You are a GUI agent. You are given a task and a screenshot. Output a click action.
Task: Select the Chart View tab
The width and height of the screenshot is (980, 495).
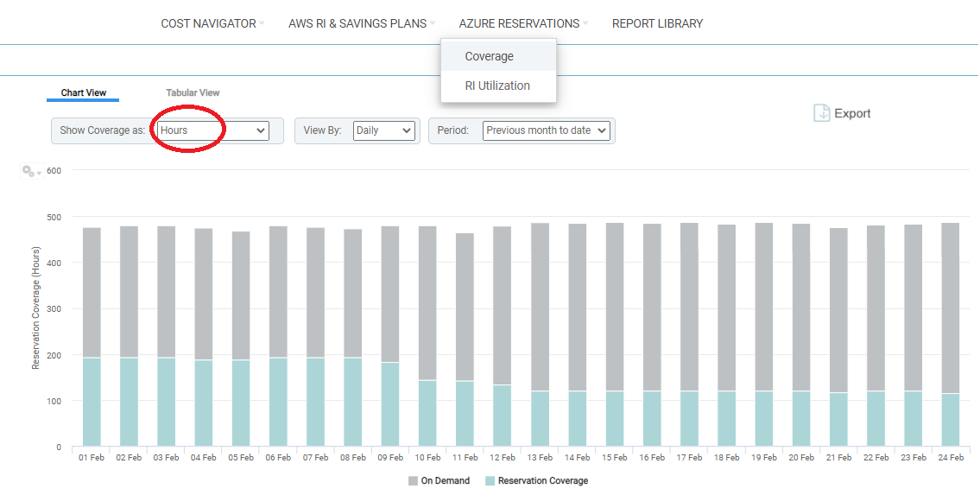83,92
